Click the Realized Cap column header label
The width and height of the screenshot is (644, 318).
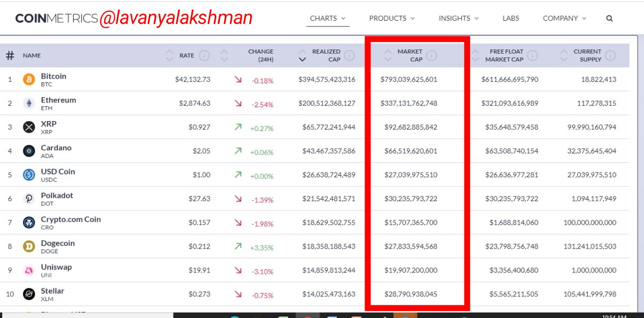pyautogui.click(x=326, y=55)
